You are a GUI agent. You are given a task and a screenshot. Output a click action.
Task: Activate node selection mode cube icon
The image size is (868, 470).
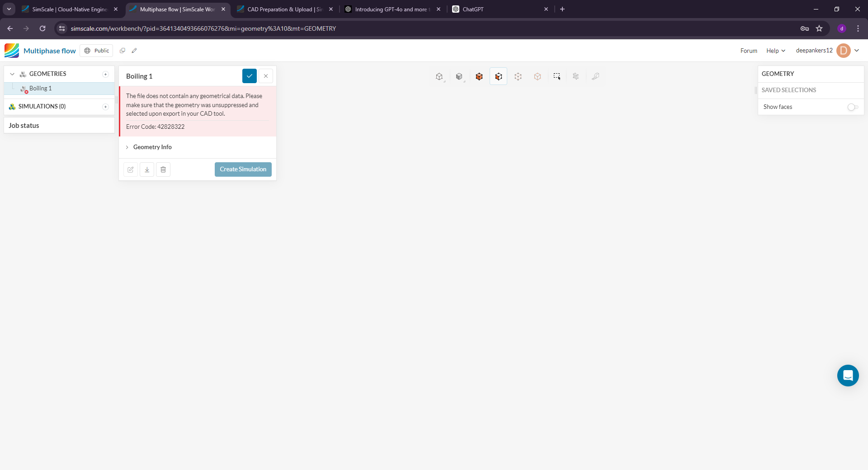[x=538, y=76]
